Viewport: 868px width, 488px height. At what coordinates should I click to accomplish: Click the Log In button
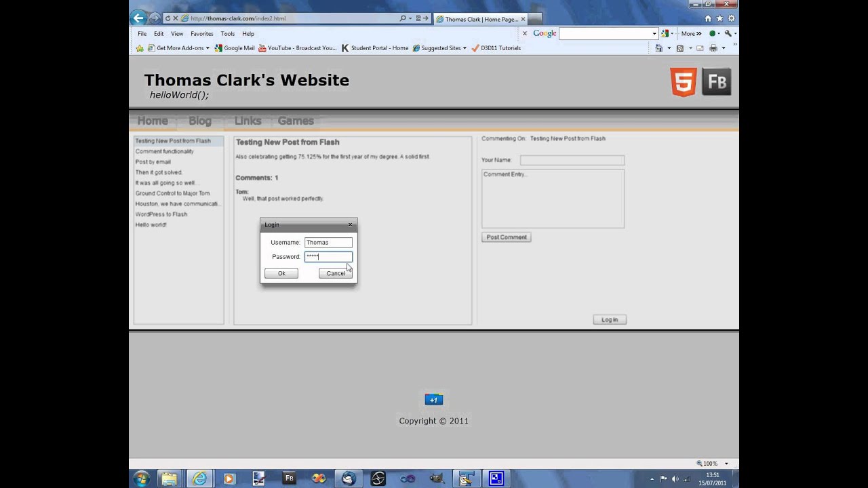coord(610,319)
